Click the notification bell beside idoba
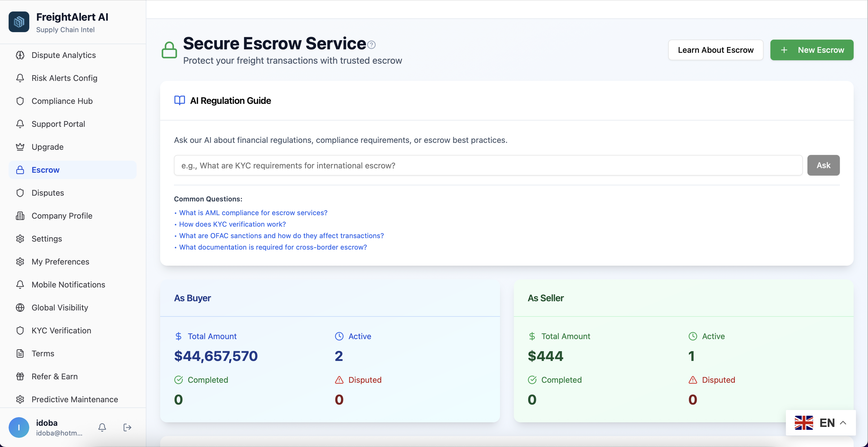 (x=102, y=427)
